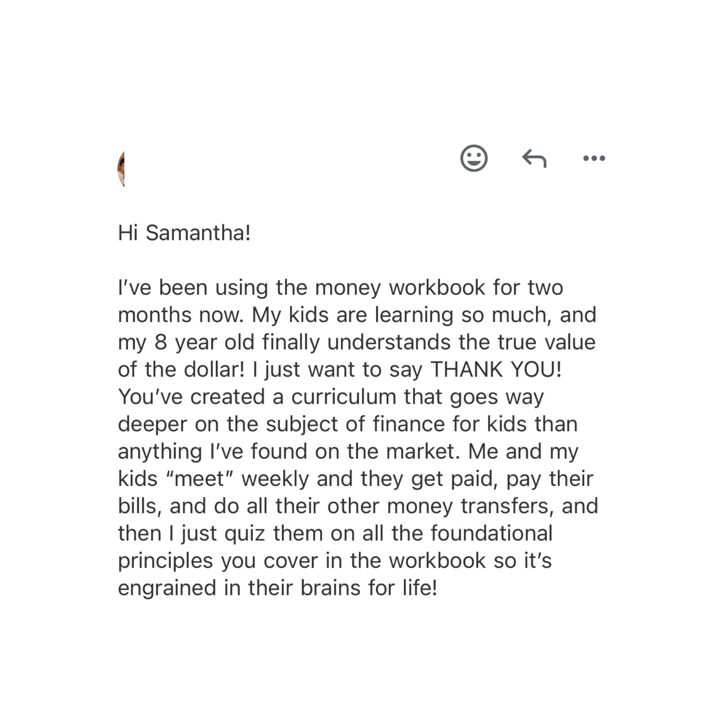
Task: Click the reply arrow icon
Action: tap(534, 159)
